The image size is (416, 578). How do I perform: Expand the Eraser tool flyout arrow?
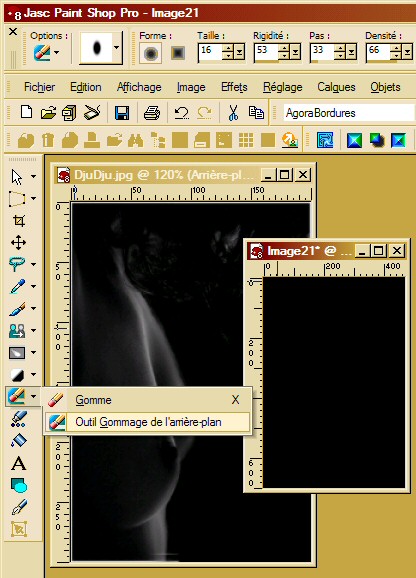click(x=34, y=397)
